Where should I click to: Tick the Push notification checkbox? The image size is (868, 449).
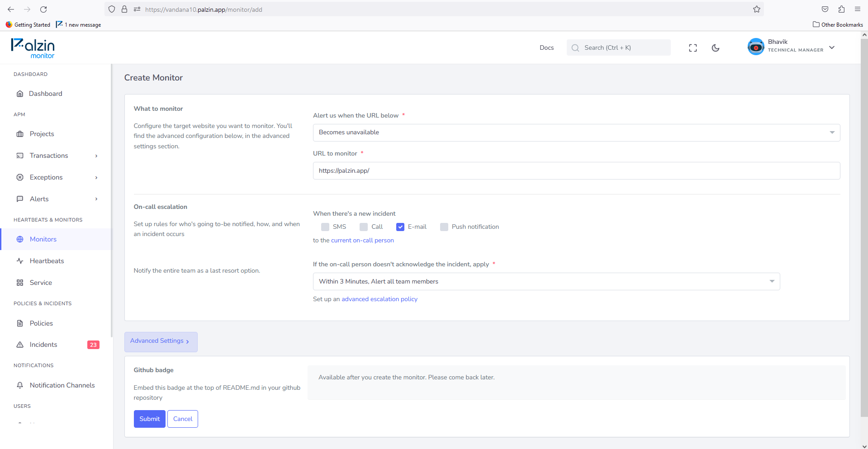tap(444, 227)
